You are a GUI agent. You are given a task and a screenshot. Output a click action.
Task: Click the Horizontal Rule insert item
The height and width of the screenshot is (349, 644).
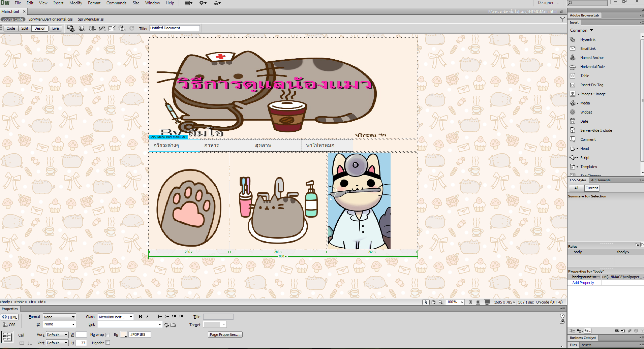click(x=592, y=67)
